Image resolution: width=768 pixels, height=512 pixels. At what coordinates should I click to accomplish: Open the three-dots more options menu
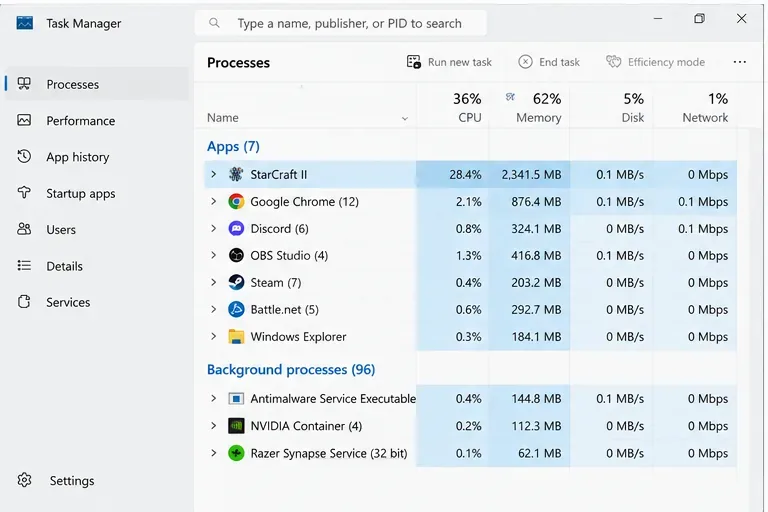point(740,62)
